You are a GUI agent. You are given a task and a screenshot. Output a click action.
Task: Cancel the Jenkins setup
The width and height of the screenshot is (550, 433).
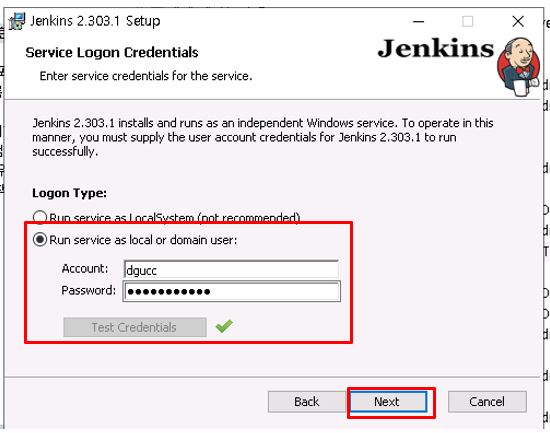click(487, 401)
